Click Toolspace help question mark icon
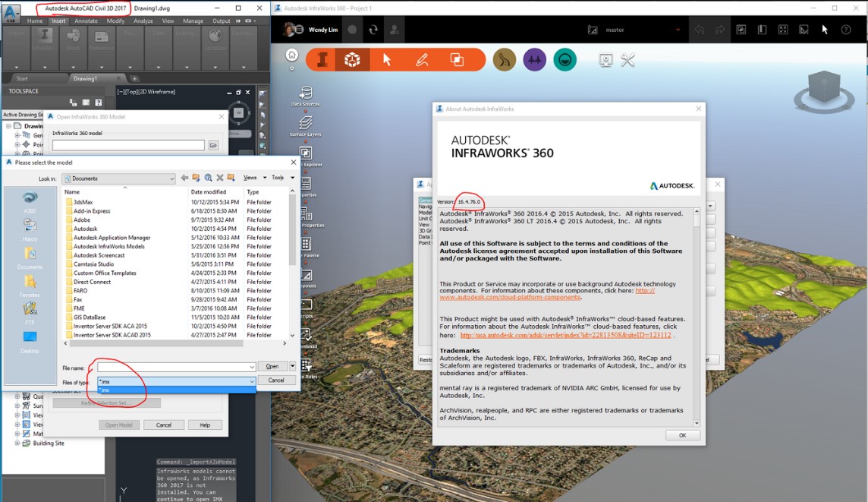 [98, 103]
